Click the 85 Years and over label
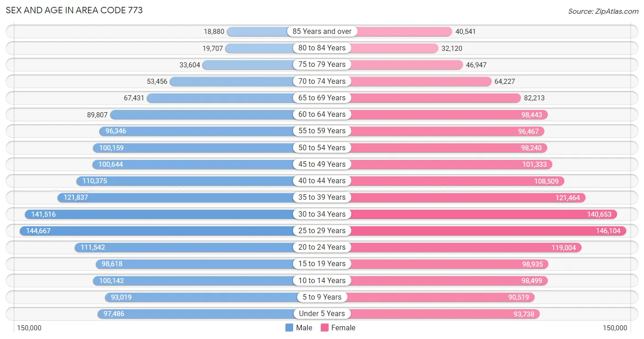This screenshot has width=644, height=339. point(322,31)
